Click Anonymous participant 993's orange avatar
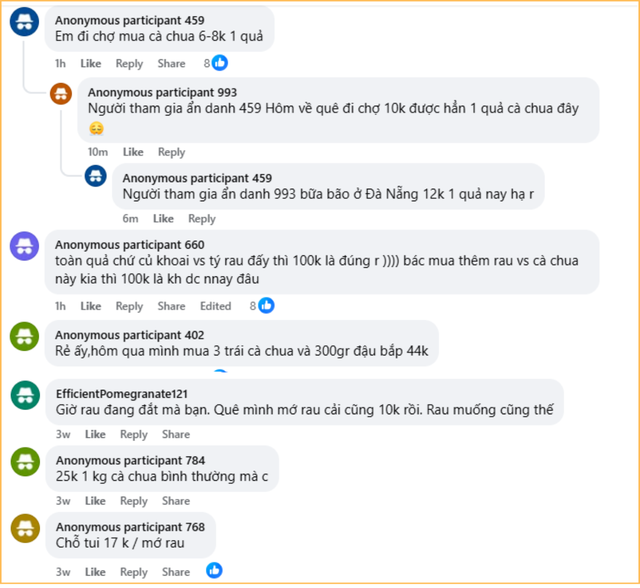 pyautogui.click(x=61, y=96)
